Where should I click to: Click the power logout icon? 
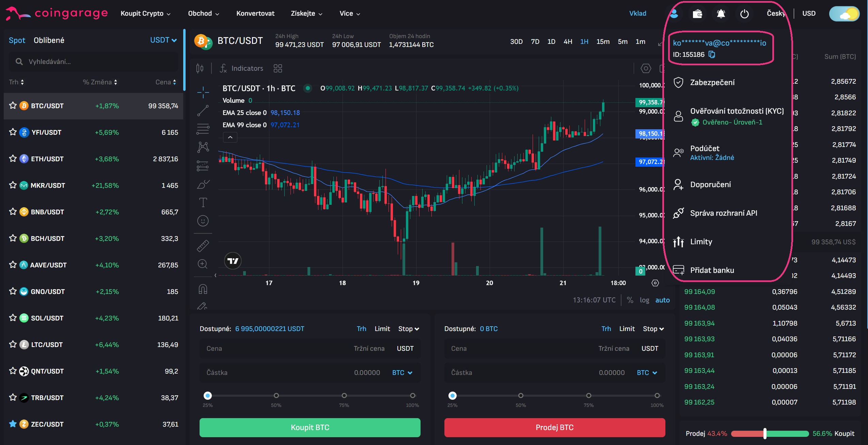(744, 14)
